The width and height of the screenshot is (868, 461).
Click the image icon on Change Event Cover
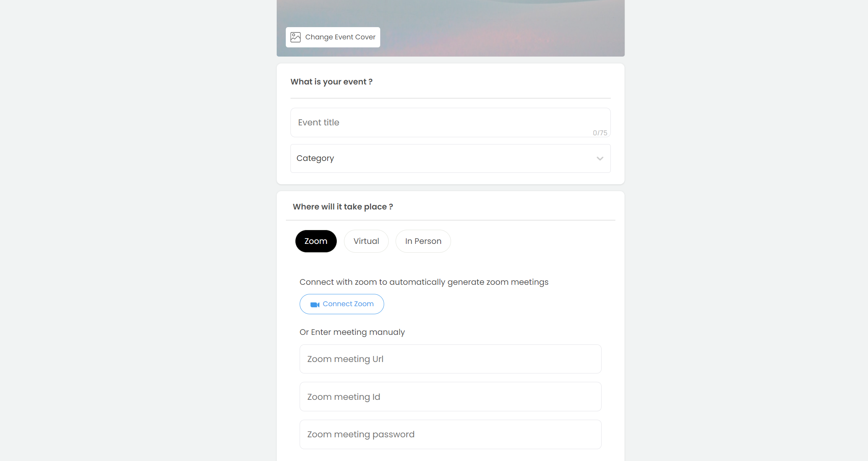tap(295, 37)
